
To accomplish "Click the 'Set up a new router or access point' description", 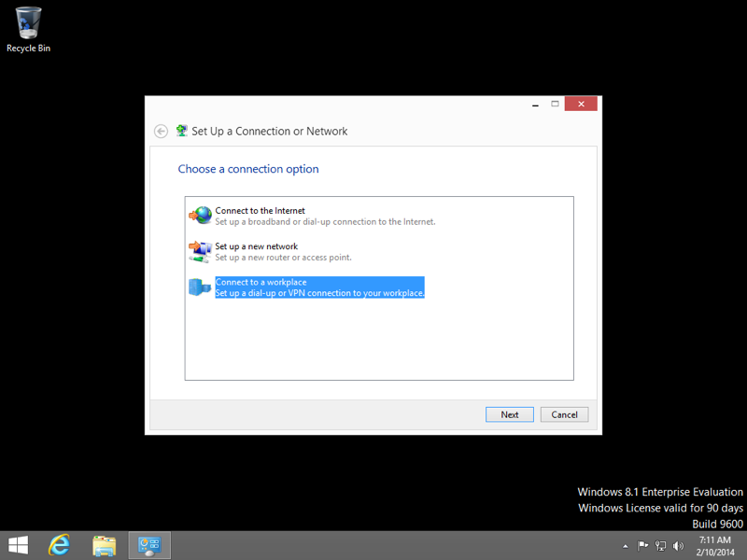I will 284,258.
